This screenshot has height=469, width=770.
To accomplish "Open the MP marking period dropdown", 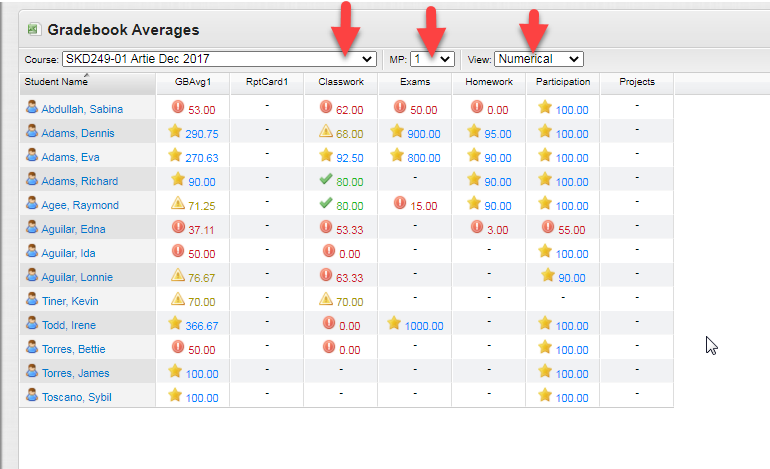I will (x=432, y=59).
